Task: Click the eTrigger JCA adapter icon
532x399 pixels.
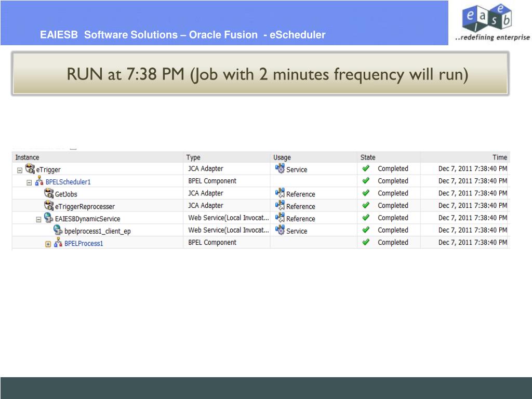Action: point(30,168)
